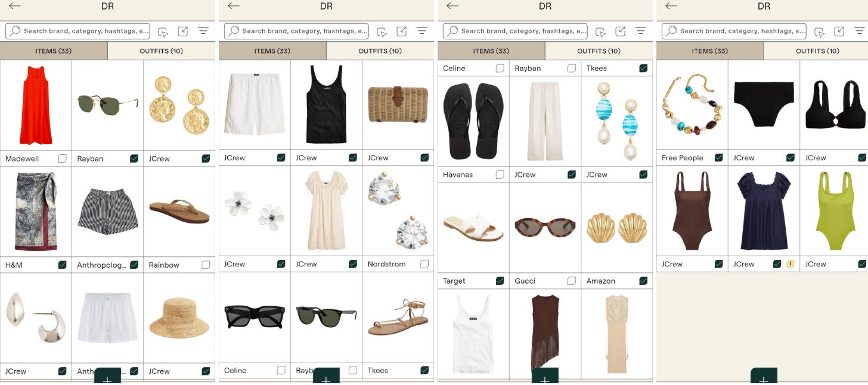868x385 pixels.
Task: Tick the Rainbow flip flop checkbox
Action: coord(206,265)
